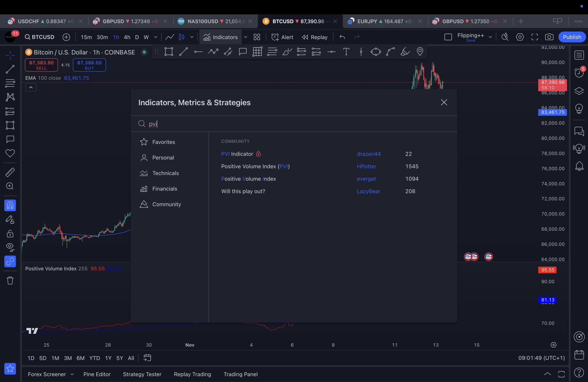Screen dimensions: 588x382
Task: Open additional timeframes dropdown next to W
Action: pos(156,37)
